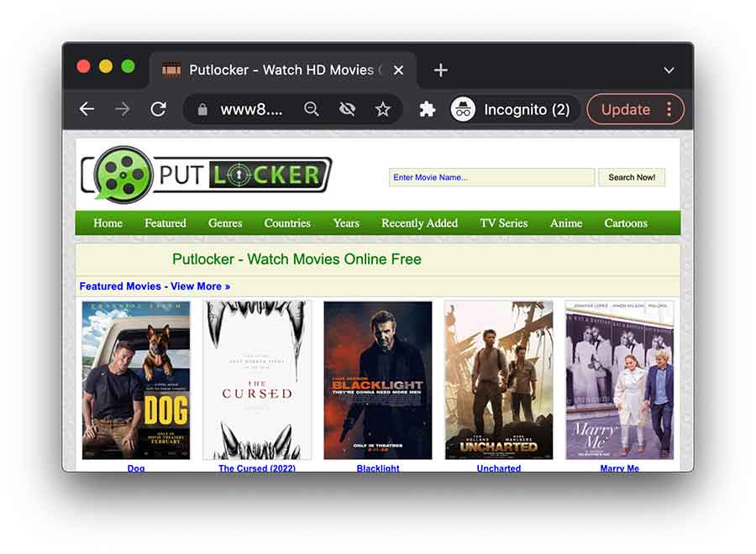Open the Genres menu

(225, 223)
